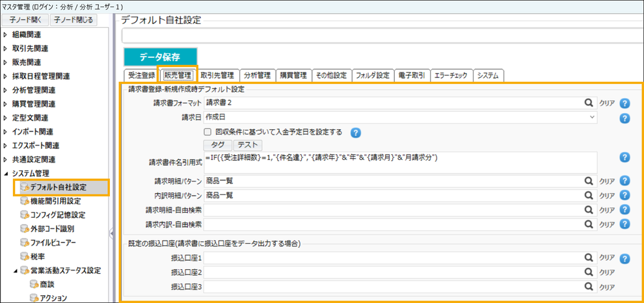Click the 子ノード開く button
This screenshot has height=303, width=644.
[26, 20]
